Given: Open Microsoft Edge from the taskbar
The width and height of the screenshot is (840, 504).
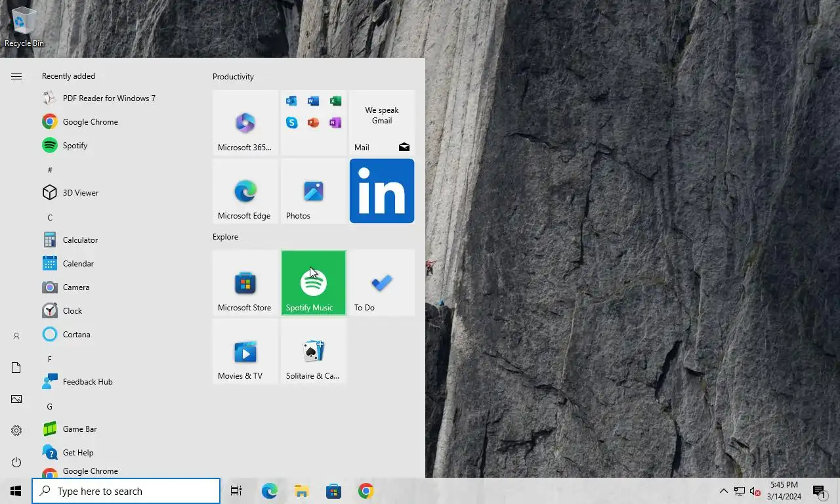Looking at the screenshot, I should tap(269, 491).
